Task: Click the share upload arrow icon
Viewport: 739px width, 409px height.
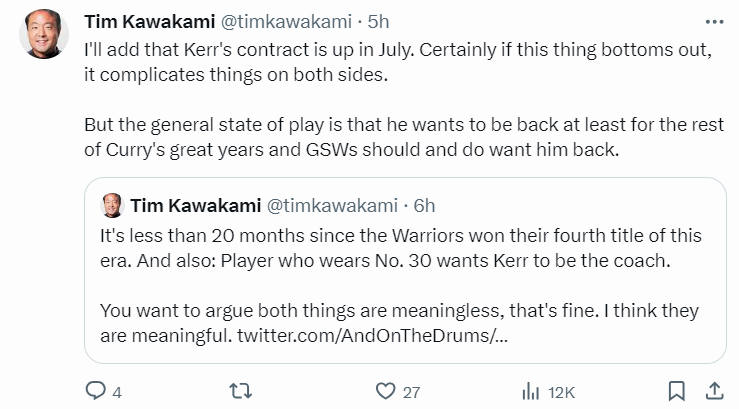Action: coord(714,391)
